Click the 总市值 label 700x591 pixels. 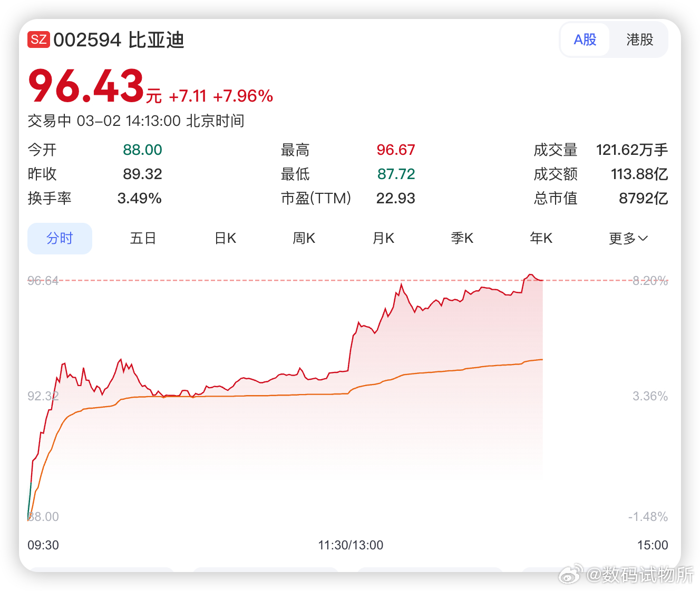(x=556, y=199)
